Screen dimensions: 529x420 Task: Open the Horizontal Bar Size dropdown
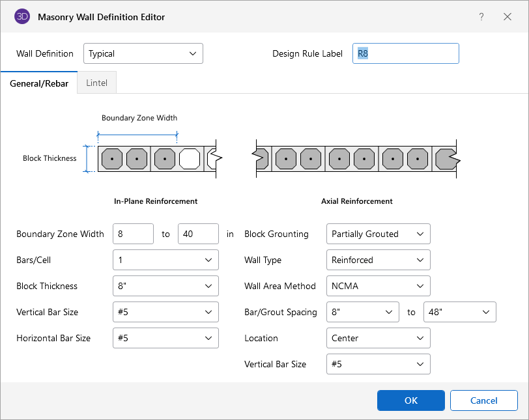[165, 338]
